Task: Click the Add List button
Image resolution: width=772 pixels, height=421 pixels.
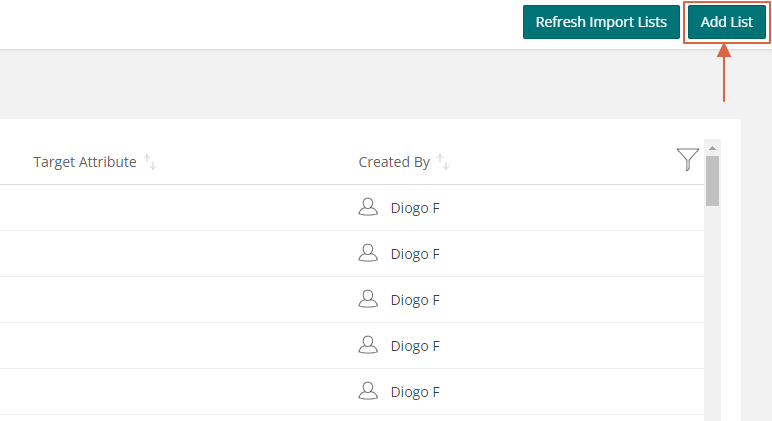Action: [x=727, y=22]
